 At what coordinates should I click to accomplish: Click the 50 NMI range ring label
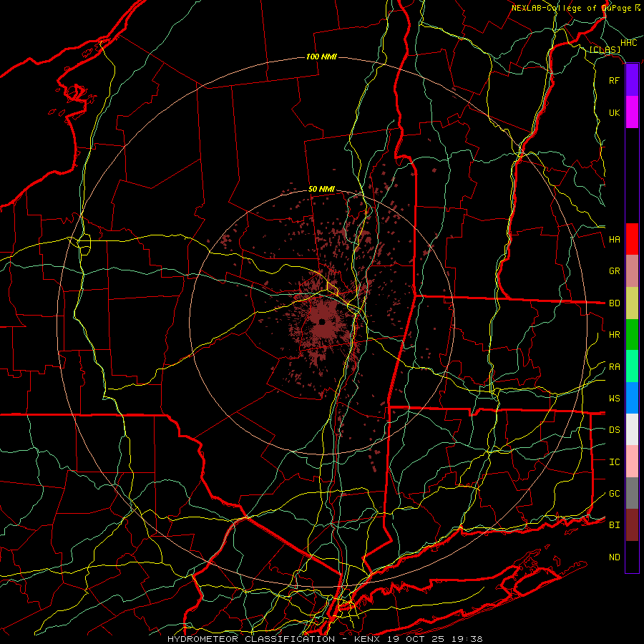click(x=321, y=190)
